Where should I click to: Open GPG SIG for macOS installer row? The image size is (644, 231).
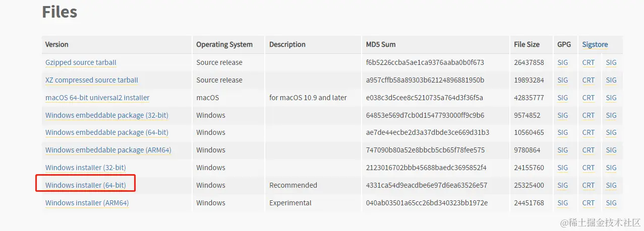tap(562, 98)
